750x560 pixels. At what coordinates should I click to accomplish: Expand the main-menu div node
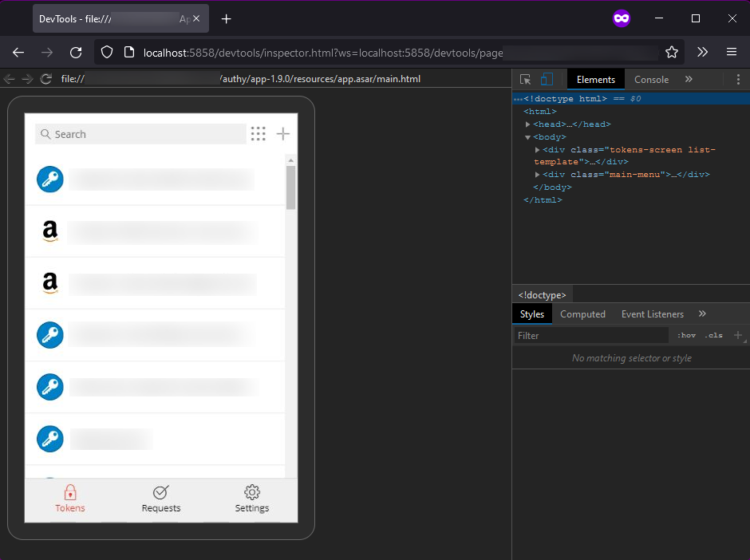538,175
